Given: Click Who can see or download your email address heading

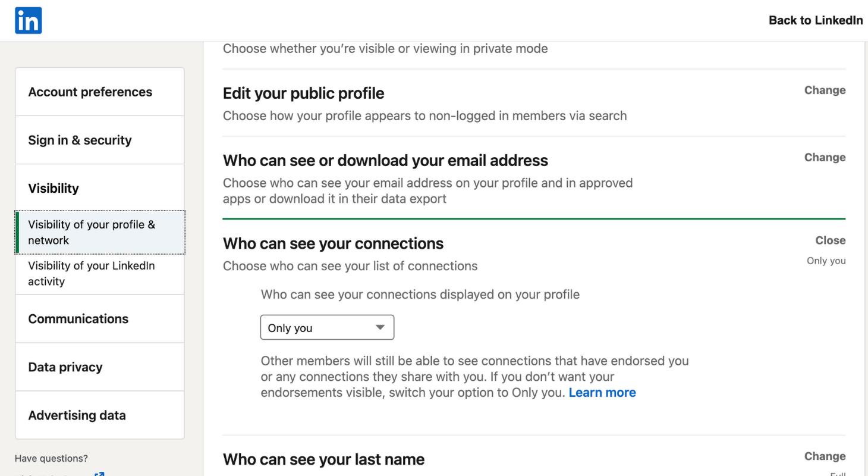Looking at the screenshot, I should [385, 161].
